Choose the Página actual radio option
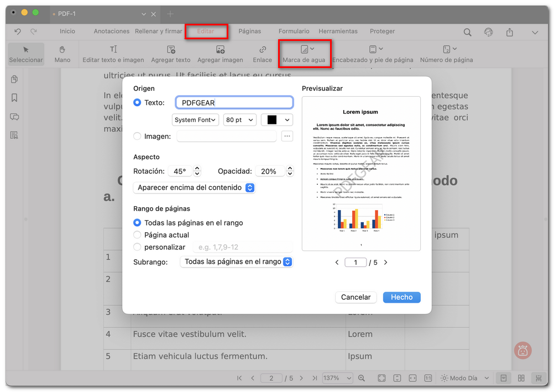554x392 pixels. [x=137, y=235]
